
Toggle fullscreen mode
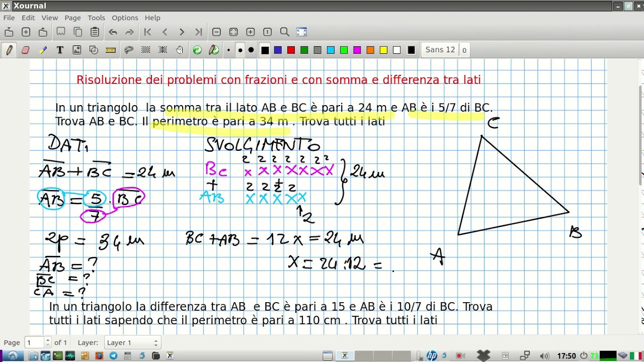[x=302, y=32]
